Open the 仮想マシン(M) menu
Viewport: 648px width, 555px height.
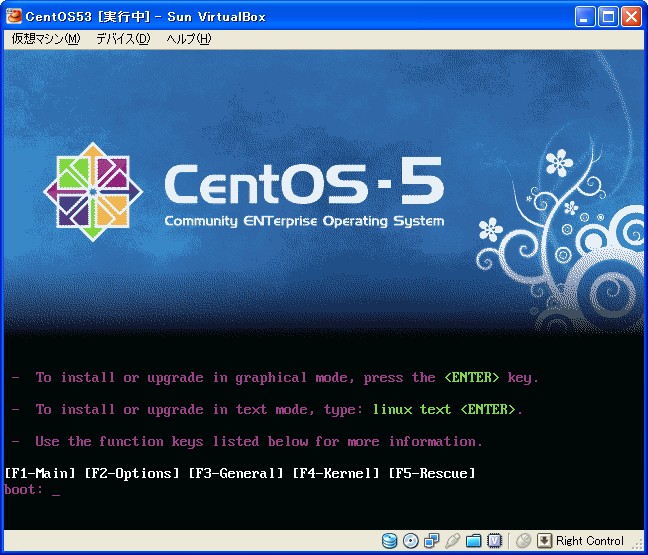point(46,39)
